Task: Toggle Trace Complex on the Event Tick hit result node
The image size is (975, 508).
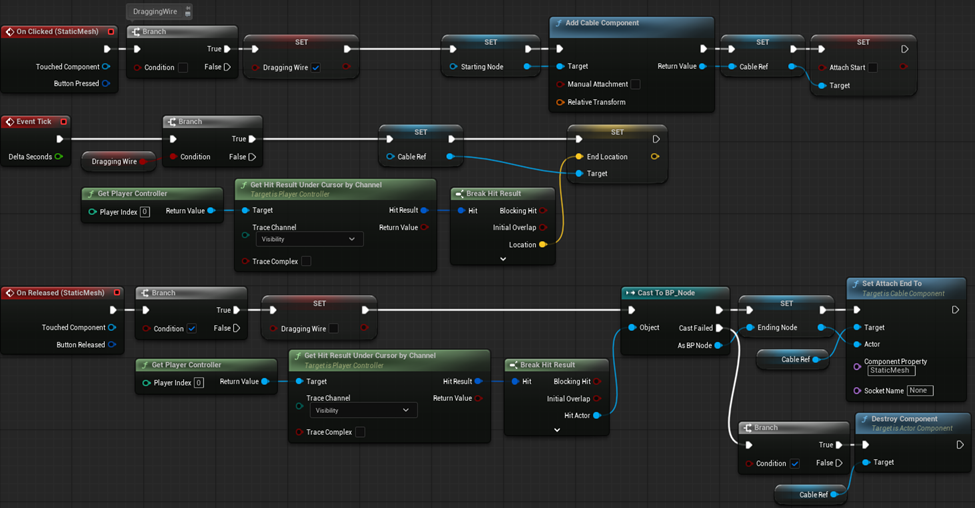Action: [x=306, y=261]
